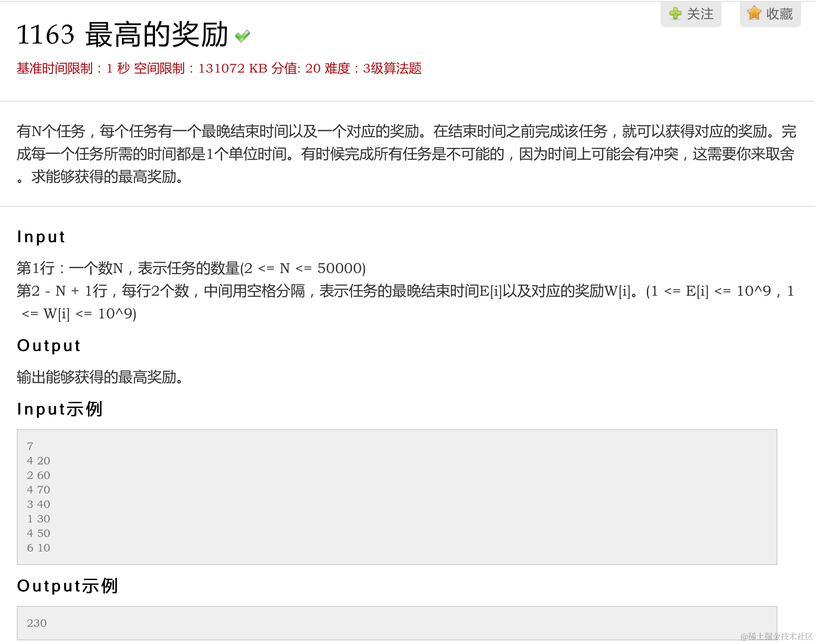Click the line starting 第1行：一个数N
The image size is (816, 644).
191,268
